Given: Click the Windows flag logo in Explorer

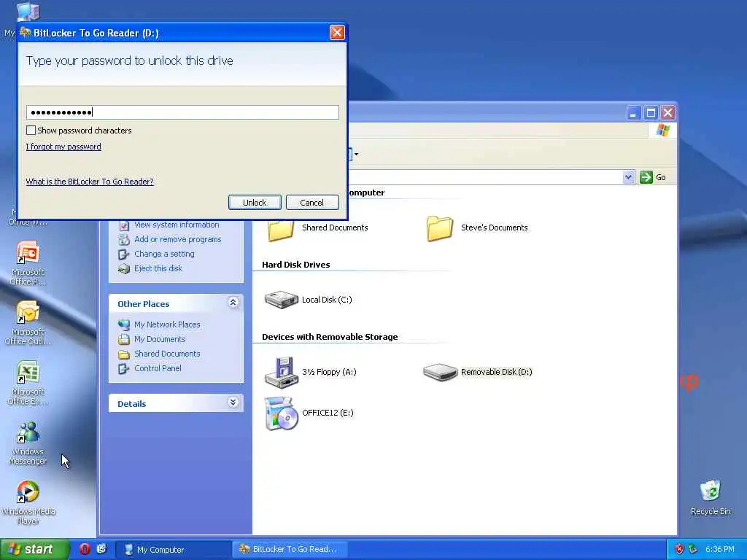Looking at the screenshot, I should [x=662, y=130].
